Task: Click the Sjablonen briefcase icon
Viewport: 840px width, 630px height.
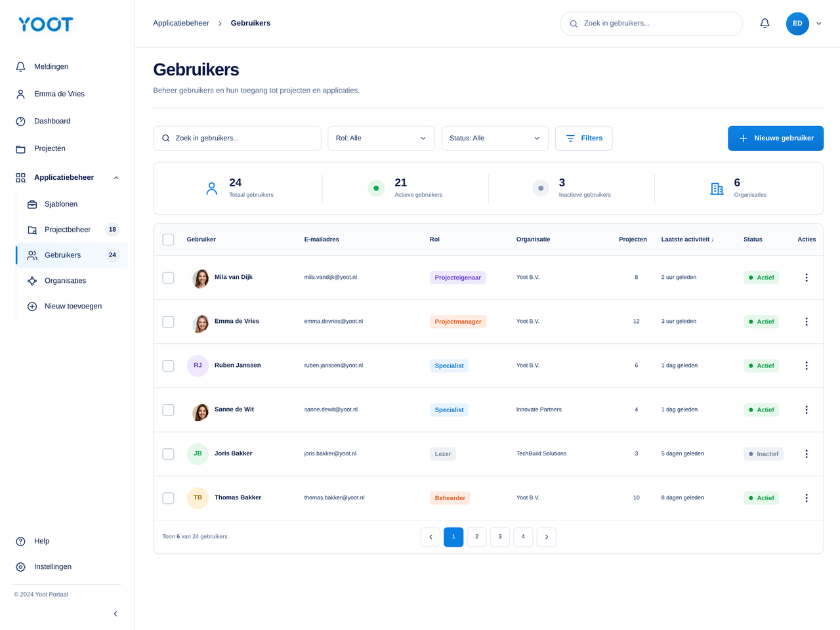Action: [x=32, y=204]
